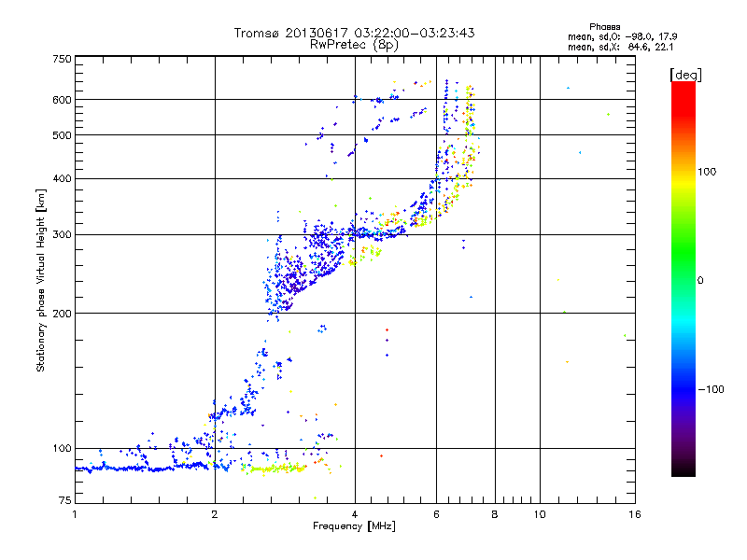This screenshot has height=560, width=747.
Task: Click the y-axis label '400'
Action: tap(62, 178)
